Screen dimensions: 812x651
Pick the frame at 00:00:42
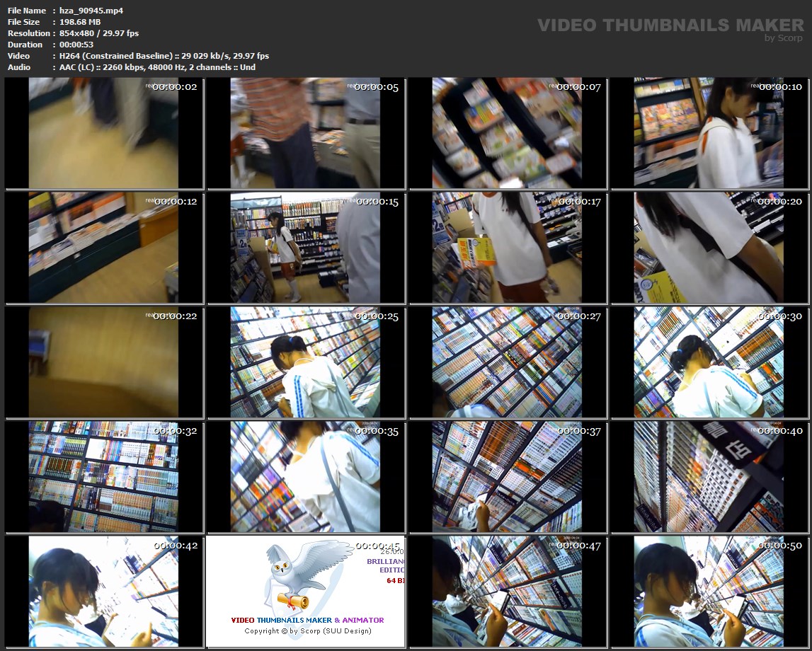tap(103, 592)
